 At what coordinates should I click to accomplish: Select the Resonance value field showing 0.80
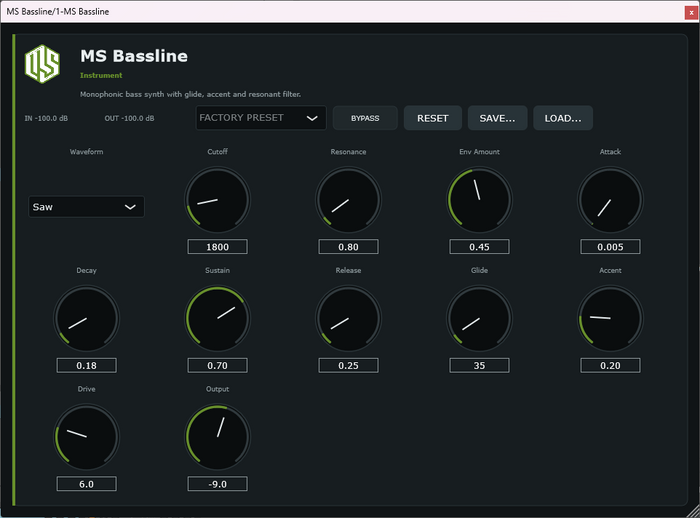[x=348, y=246]
